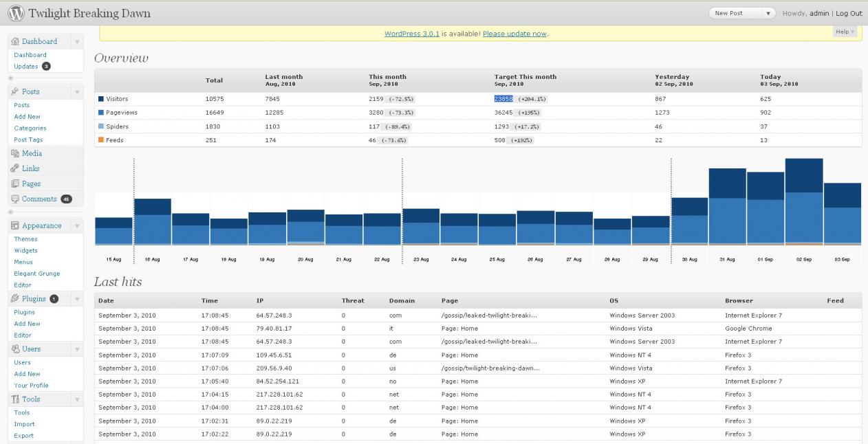Viewport: 868px width, 444px height.
Task: Click the WordPress logo icon
Action: [15, 13]
